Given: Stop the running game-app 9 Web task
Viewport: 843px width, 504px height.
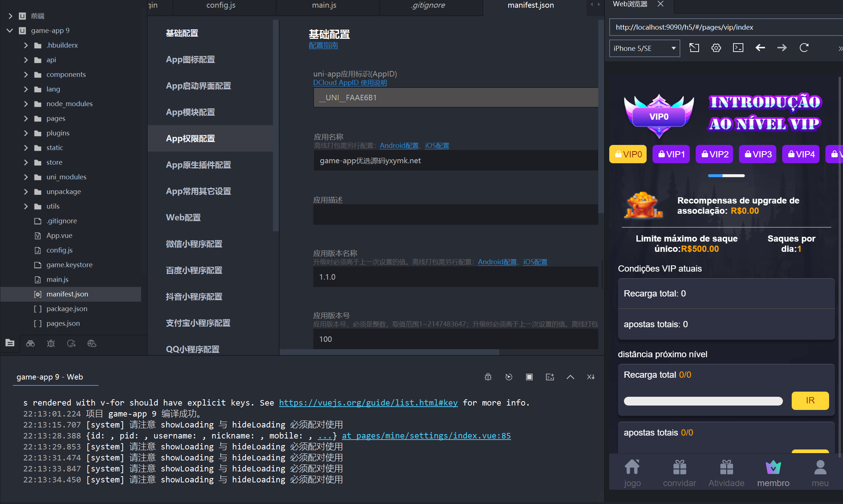Looking at the screenshot, I should pos(529,377).
